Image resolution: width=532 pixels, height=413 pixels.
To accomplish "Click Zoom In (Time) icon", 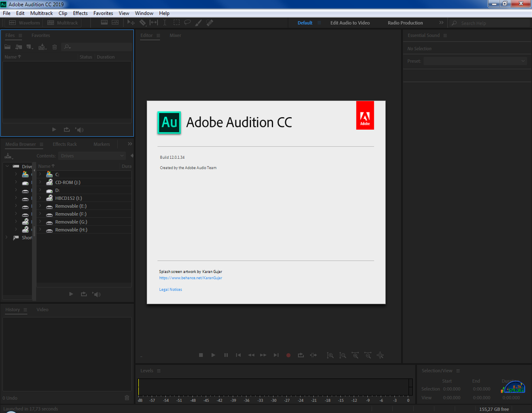I will coord(355,355).
